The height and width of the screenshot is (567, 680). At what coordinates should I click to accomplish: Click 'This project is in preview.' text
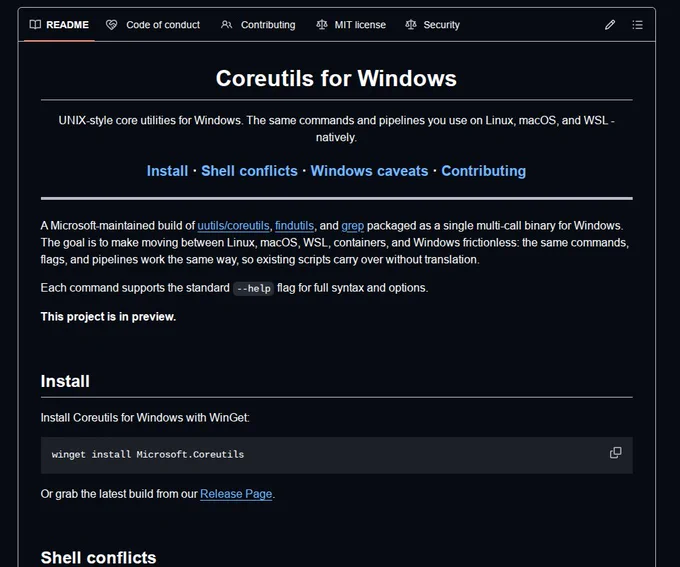(x=108, y=317)
